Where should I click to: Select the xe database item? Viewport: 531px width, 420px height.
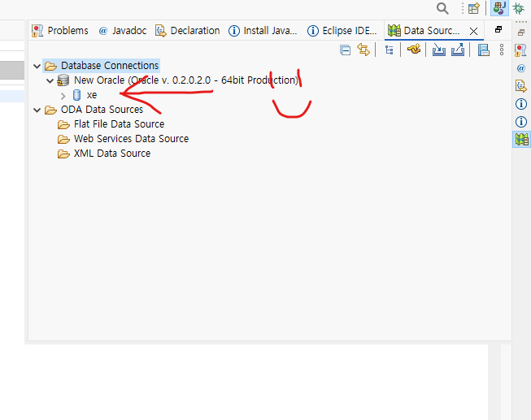(85, 95)
